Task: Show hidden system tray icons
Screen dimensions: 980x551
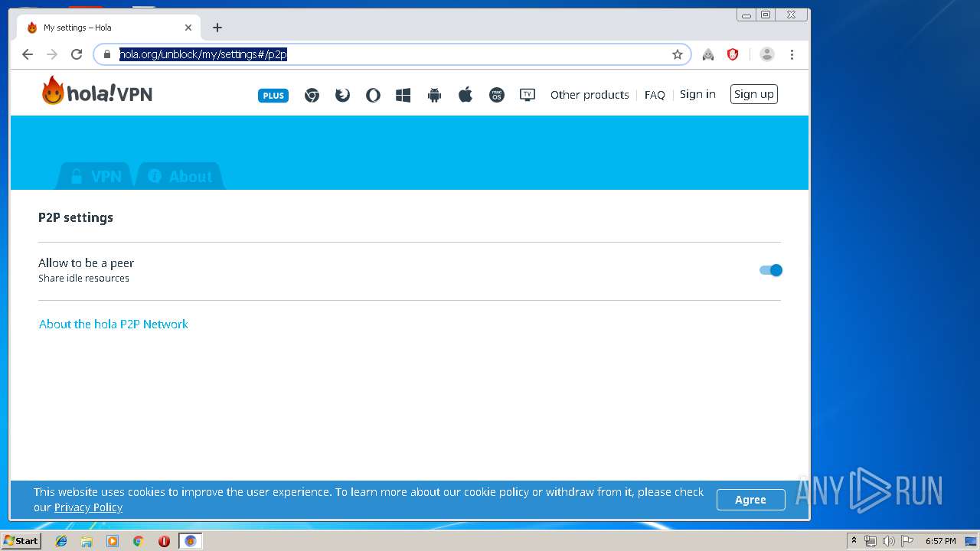Action: pyautogui.click(x=854, y=540)
